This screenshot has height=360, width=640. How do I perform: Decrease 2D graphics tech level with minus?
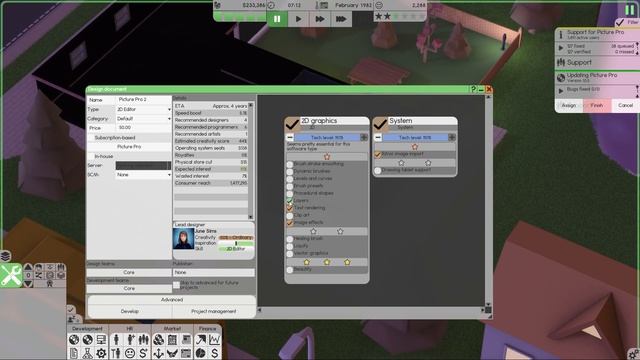290,138
